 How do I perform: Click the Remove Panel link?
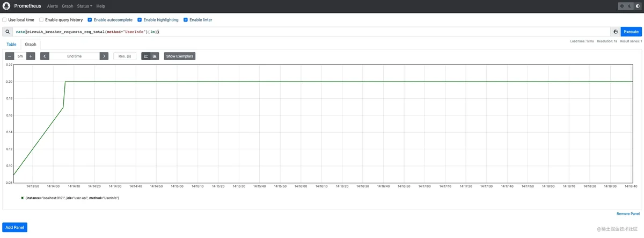(x=628, y=213)
